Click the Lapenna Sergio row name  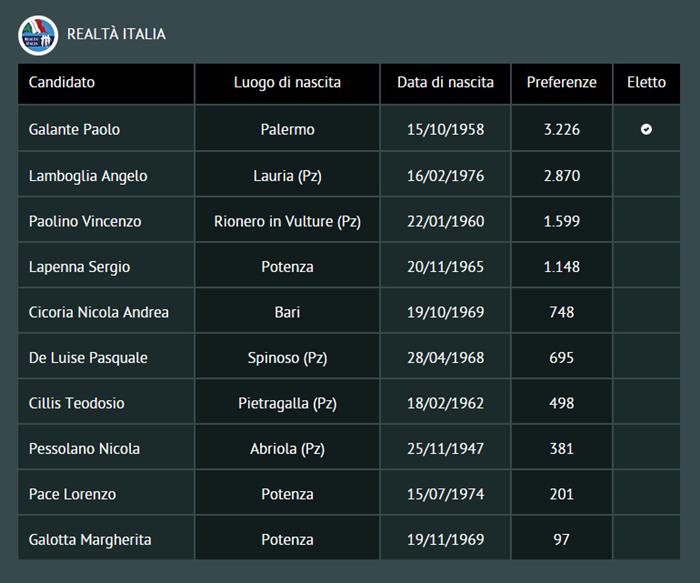79,267
